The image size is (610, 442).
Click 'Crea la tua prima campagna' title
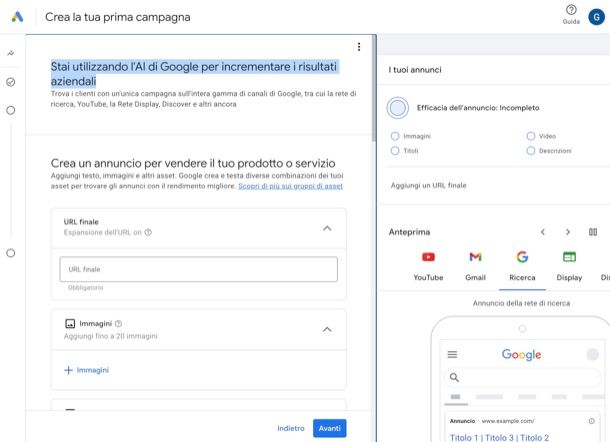click(117, 17)
